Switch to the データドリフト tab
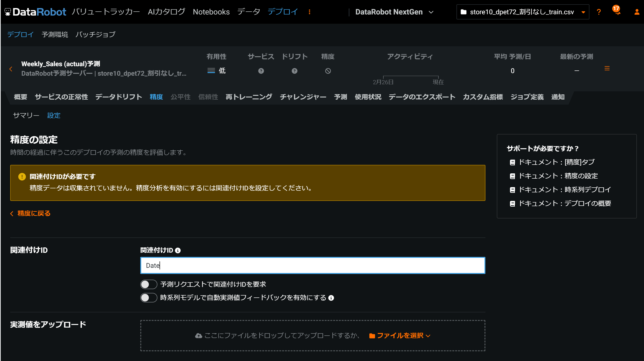 point(118,97)
